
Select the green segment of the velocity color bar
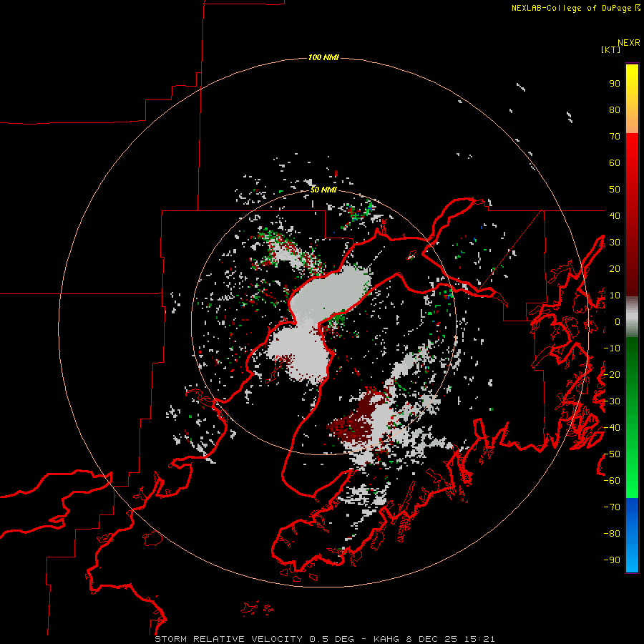[x=632, y=417]
